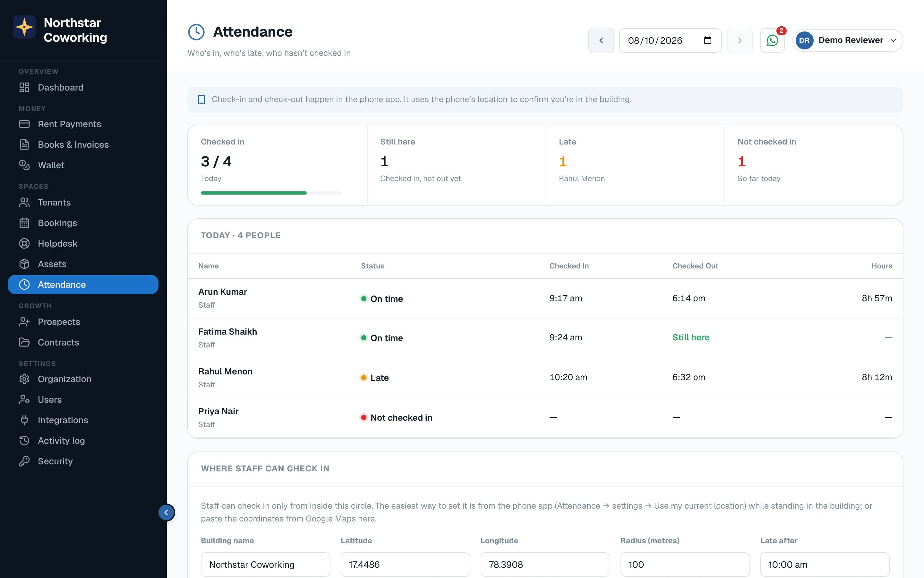Select the Arun Kumar name
Screen dimensions: 924x578
coord(223,292)
